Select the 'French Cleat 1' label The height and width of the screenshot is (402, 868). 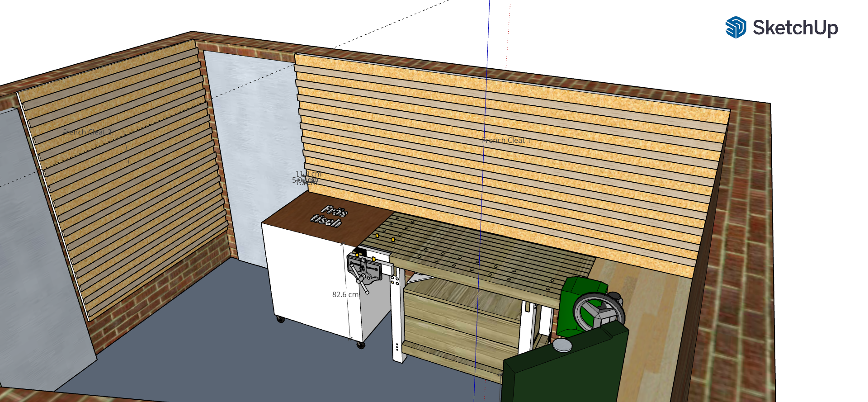click(x=505, y=141)
